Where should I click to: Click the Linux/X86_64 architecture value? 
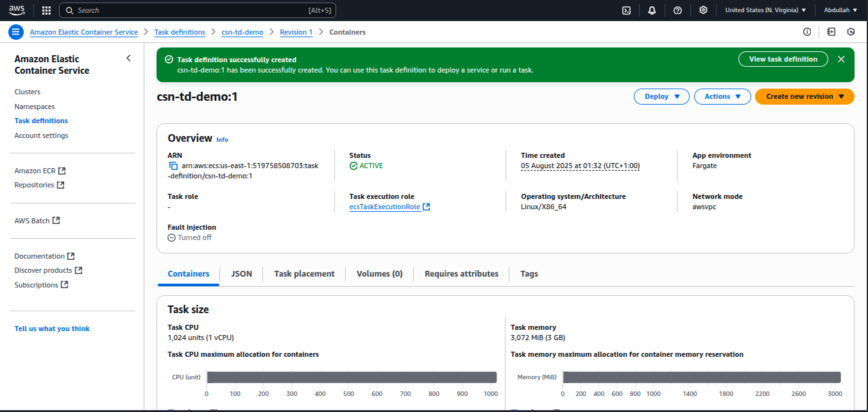point(544,207)
